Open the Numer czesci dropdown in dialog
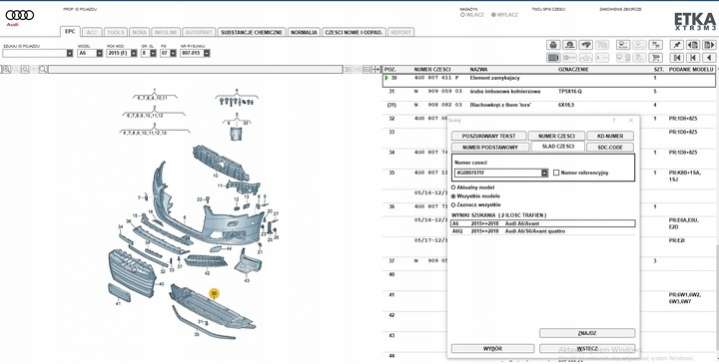The width and height of the screenshot is (719, 364). coord(544,173)
